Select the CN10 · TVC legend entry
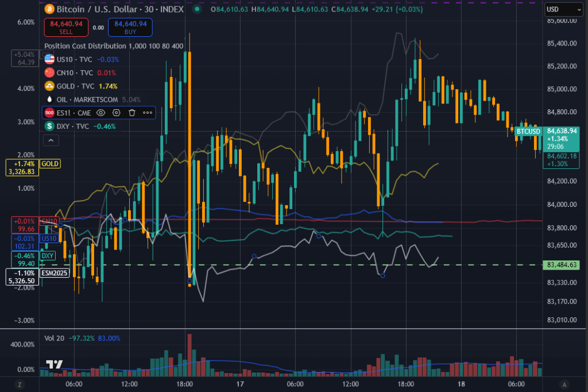This screenshot has height=392, width=588. pyautogui.click(x=80, y=73)
